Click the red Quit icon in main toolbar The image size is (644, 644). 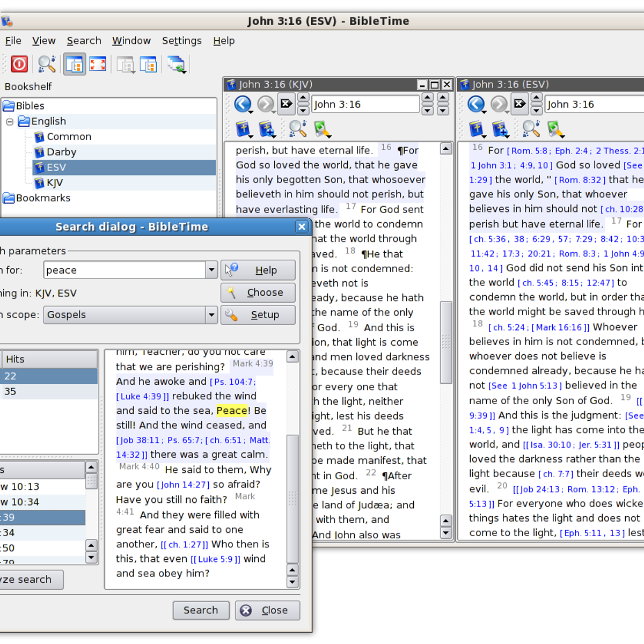pyautogui.click(x=19, y=64)
